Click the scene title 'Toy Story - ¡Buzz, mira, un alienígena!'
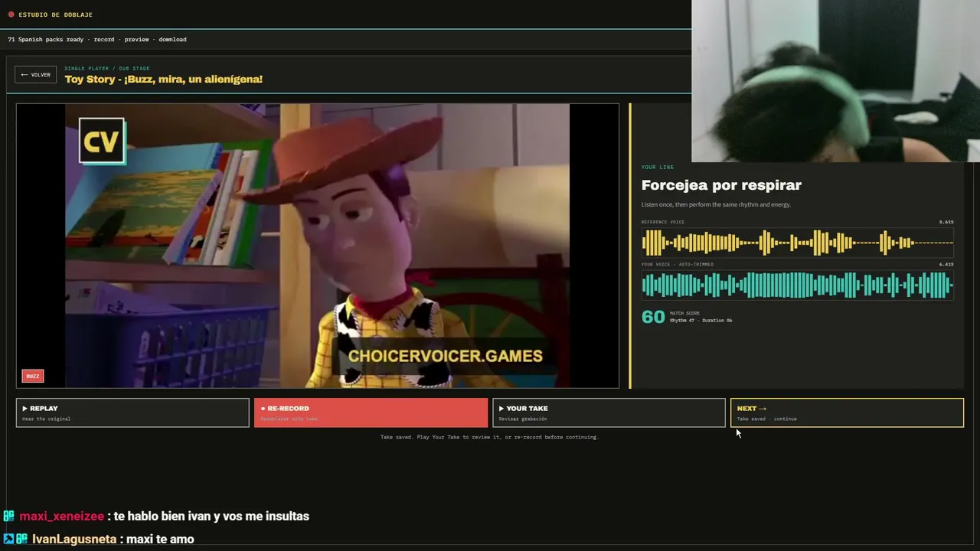This screenshot has width=980, height=551. (163, 79)
